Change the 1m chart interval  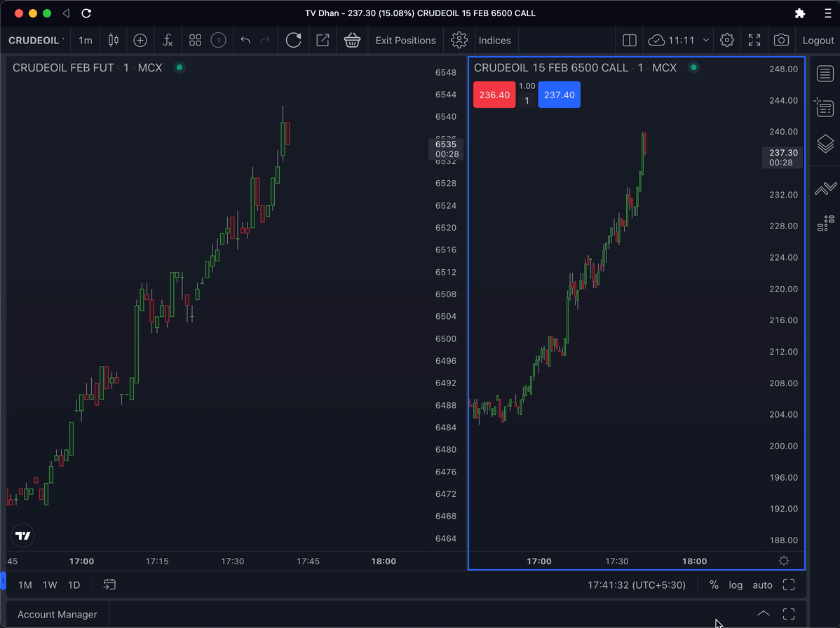pos(85,40)
